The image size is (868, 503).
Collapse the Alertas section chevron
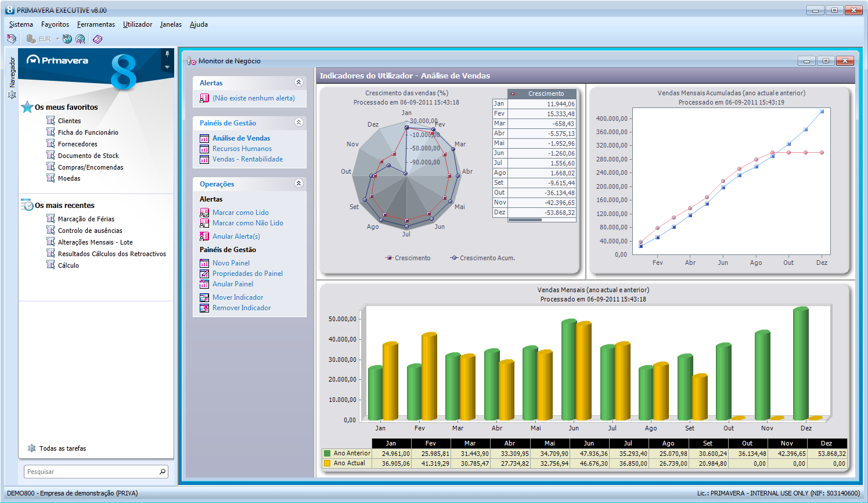tap(298, 82)
